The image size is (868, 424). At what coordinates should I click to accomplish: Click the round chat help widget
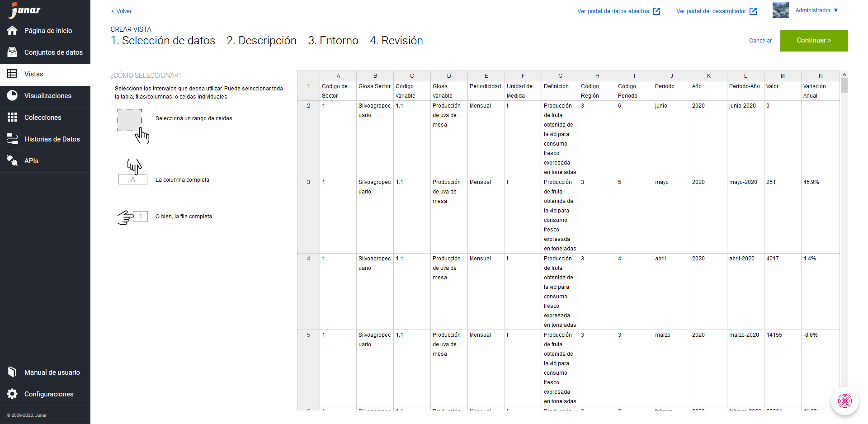844,401
